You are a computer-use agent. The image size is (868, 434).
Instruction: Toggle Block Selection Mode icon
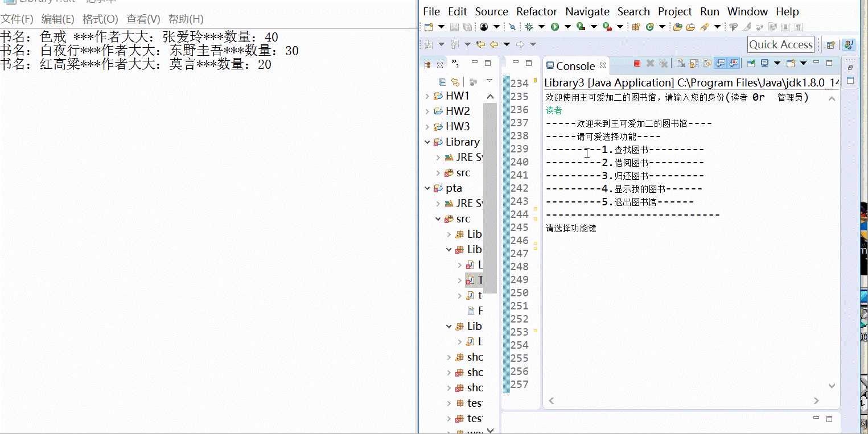point(785,27)
